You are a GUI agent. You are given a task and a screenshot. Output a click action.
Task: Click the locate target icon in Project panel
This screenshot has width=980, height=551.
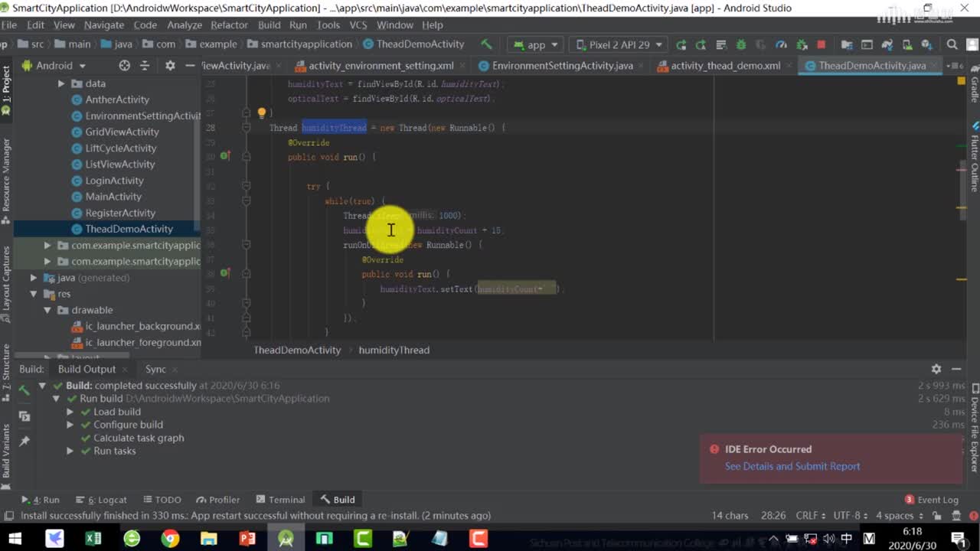(124, 66)
